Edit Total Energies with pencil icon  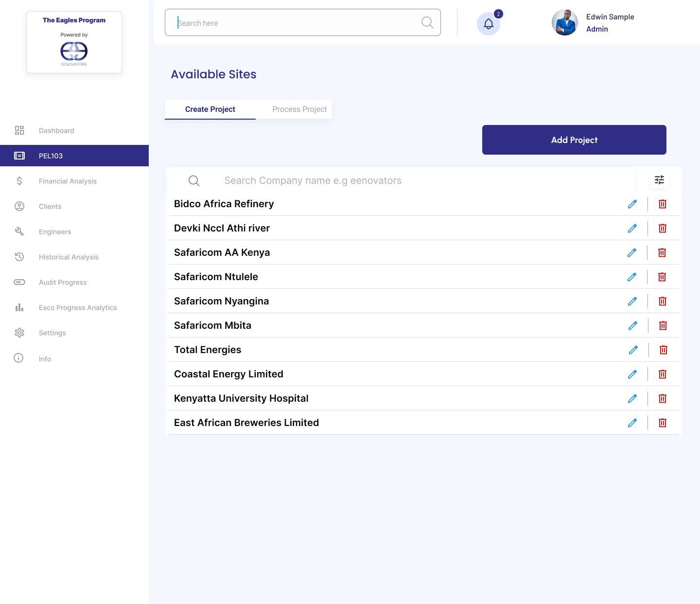pos(633,350)
